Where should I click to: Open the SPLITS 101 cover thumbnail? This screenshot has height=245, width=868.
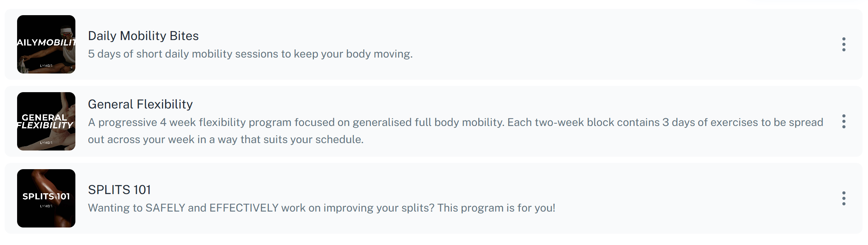[x=46, y=198]
